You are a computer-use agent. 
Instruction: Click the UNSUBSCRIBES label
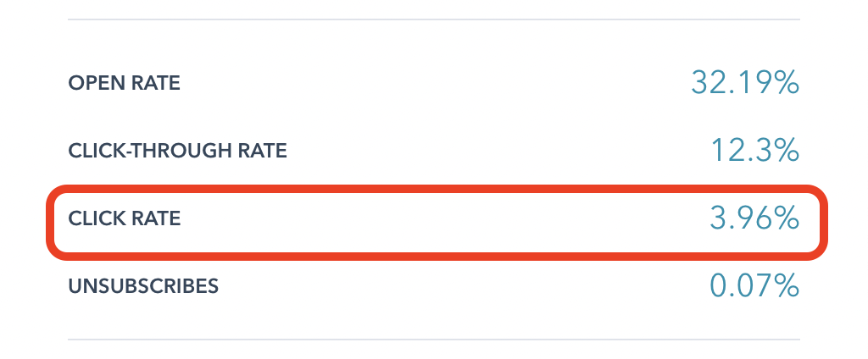click(x=143, y=286)
